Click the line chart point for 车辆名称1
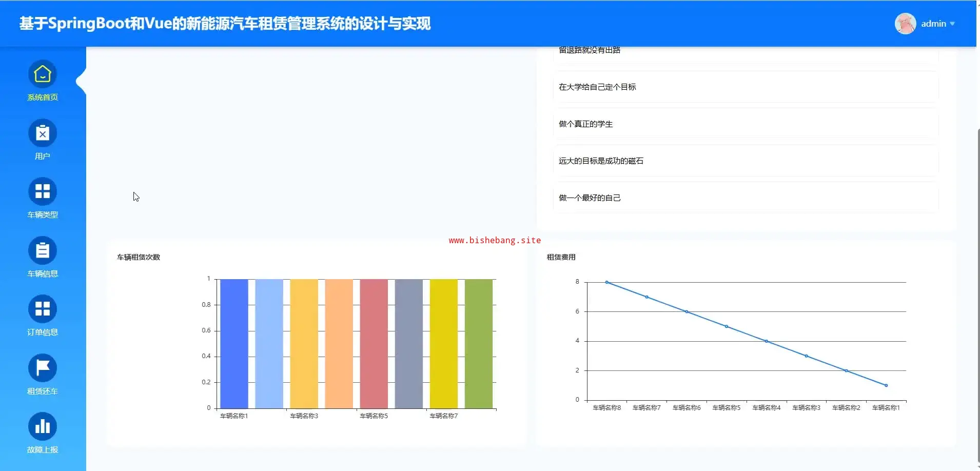The height and width of the screenshot is (471, 980). click(886, 385)
